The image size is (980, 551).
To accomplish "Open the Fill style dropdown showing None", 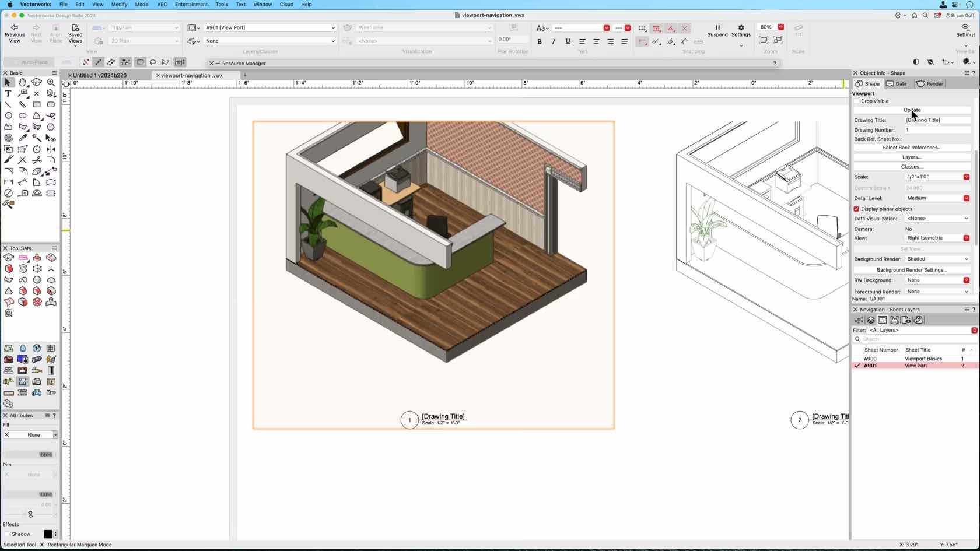I will tap(31, 434).
